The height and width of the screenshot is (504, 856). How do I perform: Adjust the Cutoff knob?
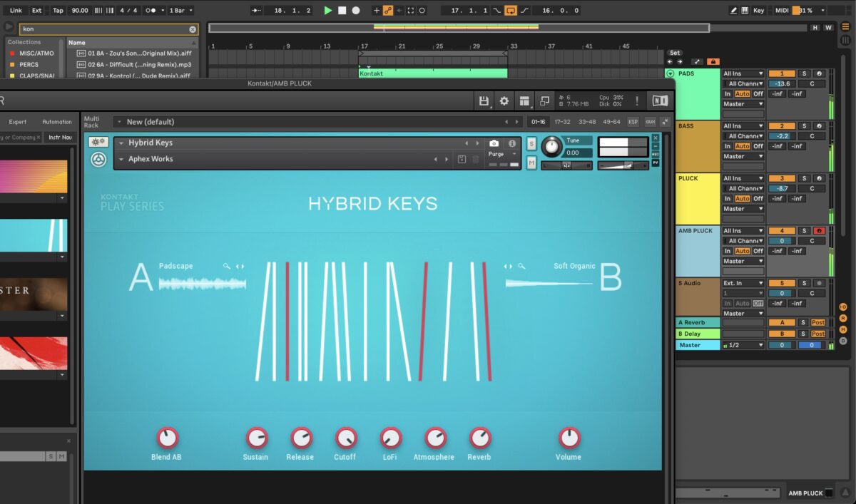pyautogui.click(x=346, y=438)
